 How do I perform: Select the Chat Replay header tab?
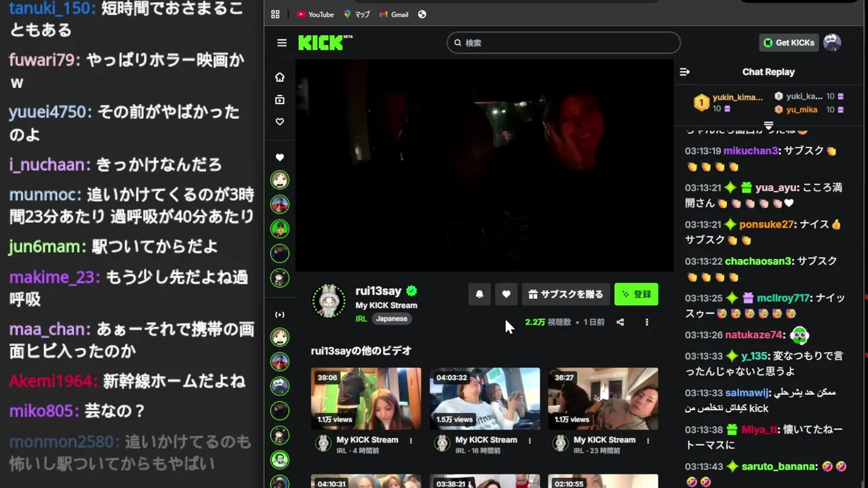[768, 72]
